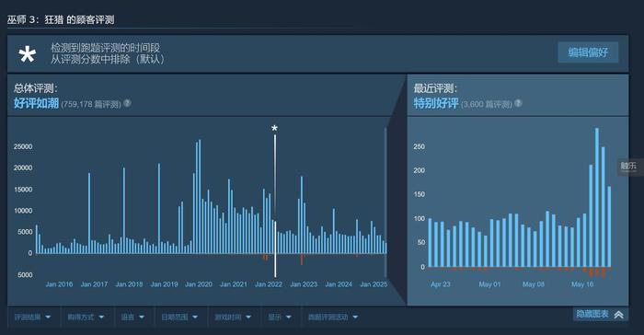644x335 pixels.
Task: Click the May 16 axis label
Action: (x=582, y=284)
